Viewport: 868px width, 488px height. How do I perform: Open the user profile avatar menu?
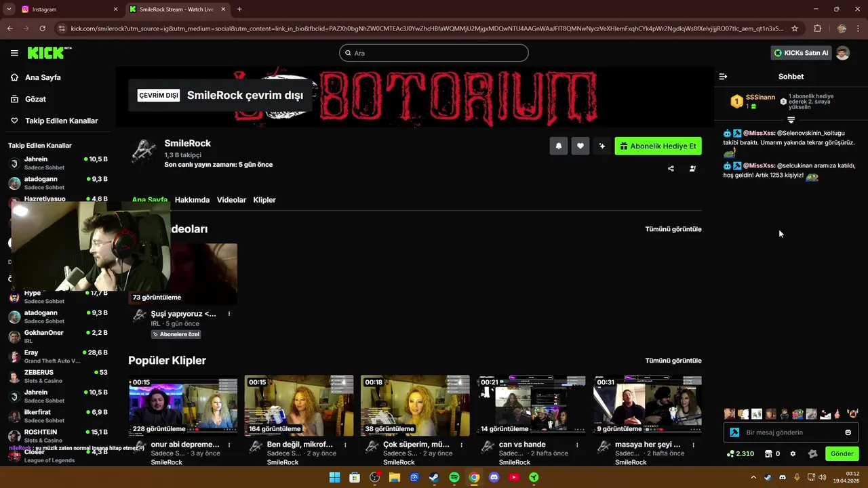(843, 53)
